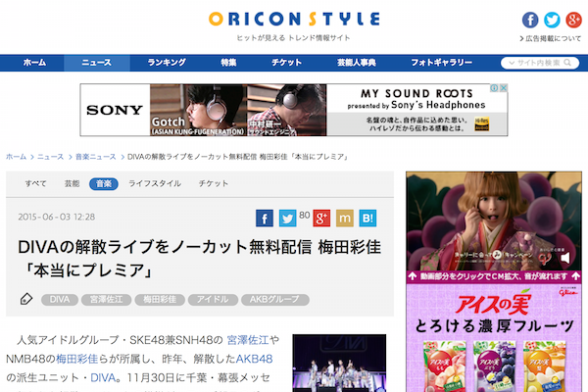Image resolution: width=588 pixels, height=392 pixels.
Task: Click 動画部分をクリックでCM拡大 strip
Action: [494, 276]
